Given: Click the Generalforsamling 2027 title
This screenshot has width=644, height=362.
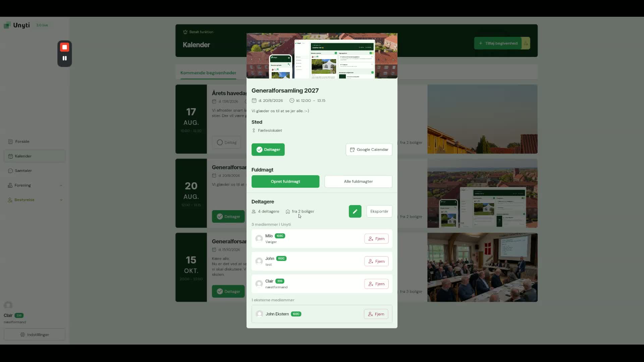Looking at the screenshot, I should coord(285,90).
